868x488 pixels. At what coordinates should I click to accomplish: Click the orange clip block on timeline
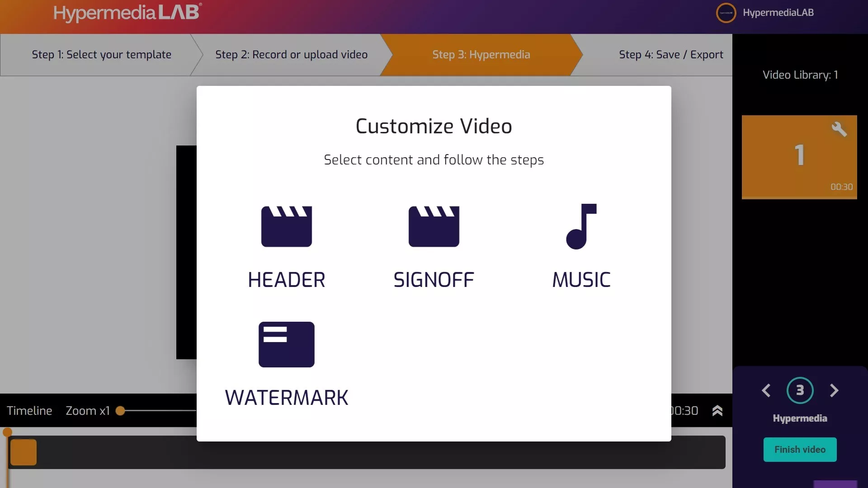24,452
